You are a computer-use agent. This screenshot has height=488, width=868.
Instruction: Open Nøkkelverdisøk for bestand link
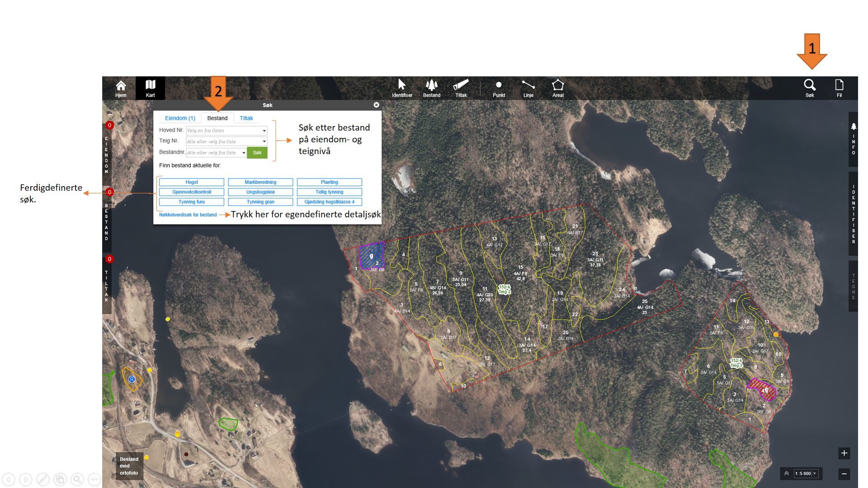coord(188,215)
